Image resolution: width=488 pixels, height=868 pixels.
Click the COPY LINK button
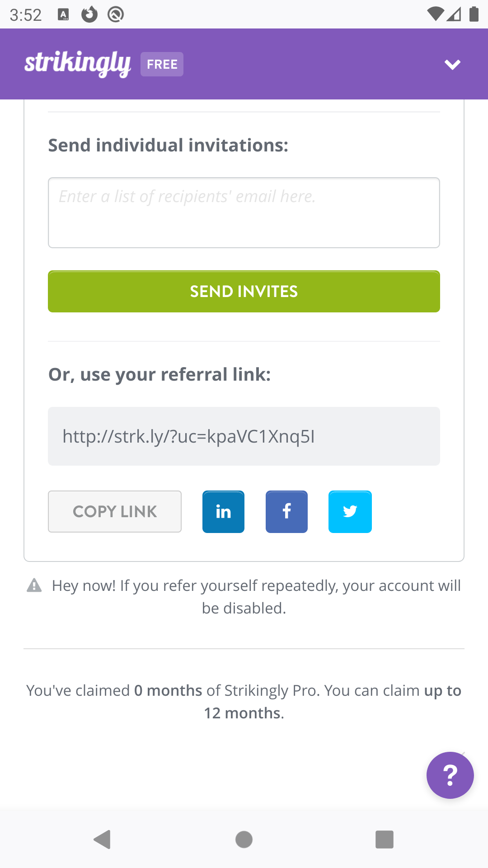click(114, 511)
